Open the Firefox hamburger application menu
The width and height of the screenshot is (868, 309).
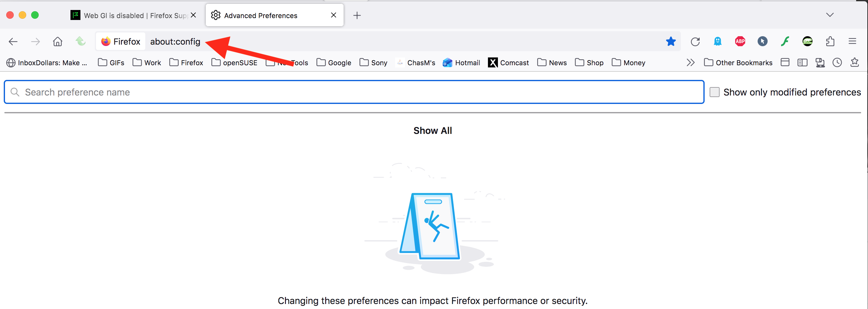click(x=852, y=42)
